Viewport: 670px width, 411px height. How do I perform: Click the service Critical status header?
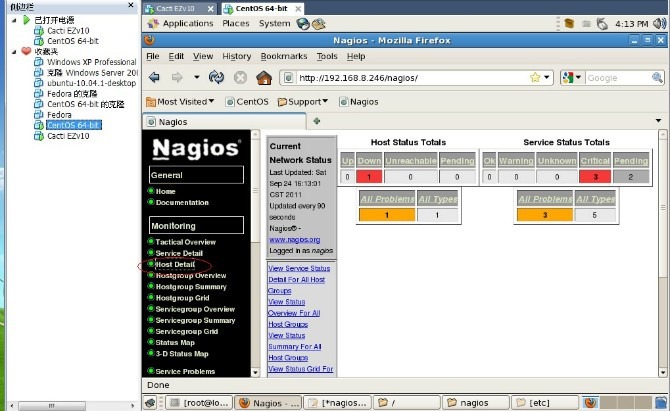(x=595, y=161)
